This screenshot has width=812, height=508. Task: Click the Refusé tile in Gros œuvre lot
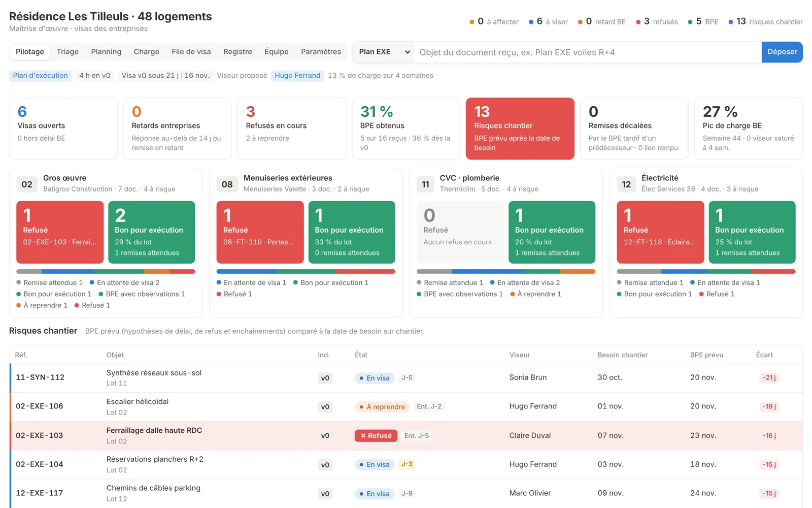pos(60,232)
